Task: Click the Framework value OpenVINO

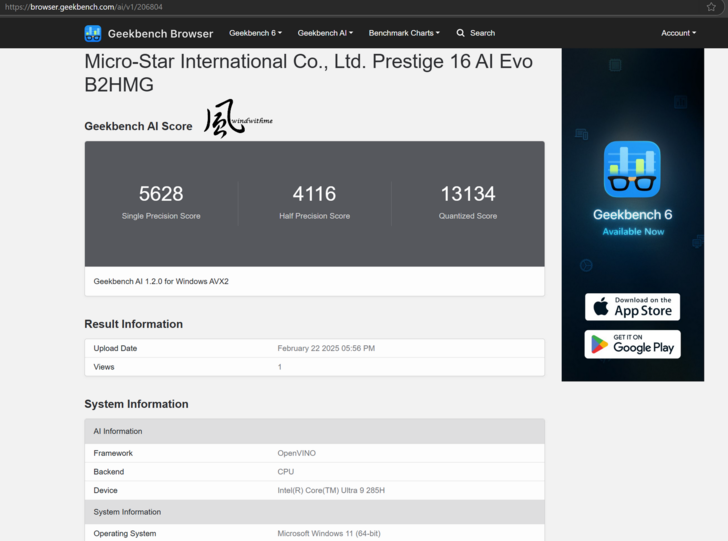Action: (296, 453)
